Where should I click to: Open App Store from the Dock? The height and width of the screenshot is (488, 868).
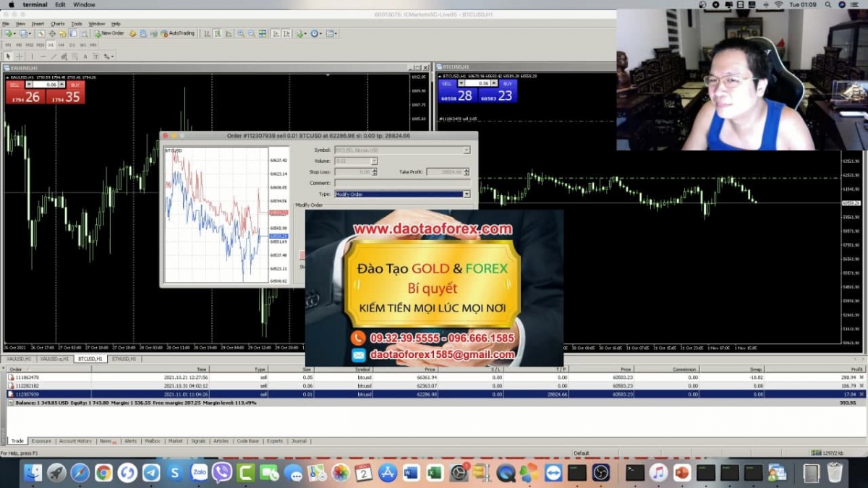point(388,473)
